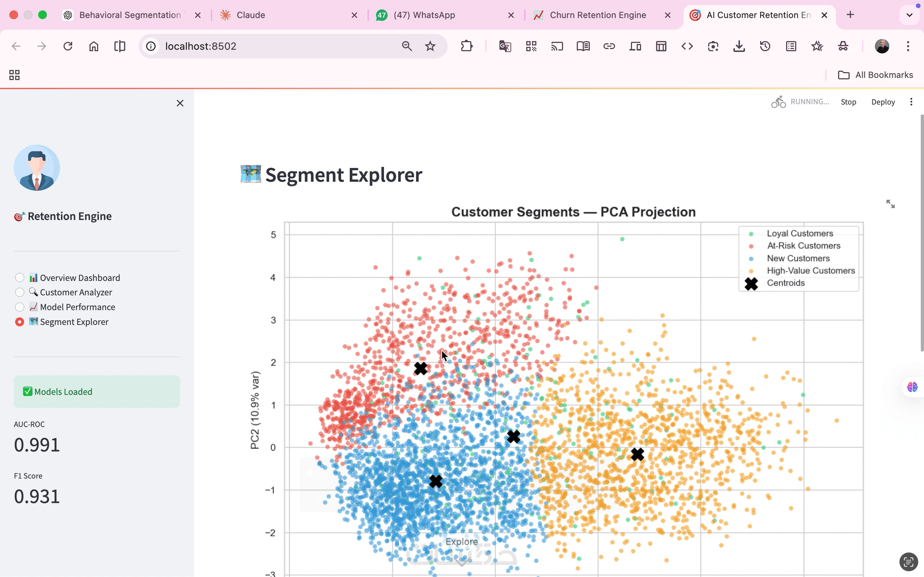Screen dimensions: 924x577
Task: Click the Deploy button
Action: pos(883,102)
